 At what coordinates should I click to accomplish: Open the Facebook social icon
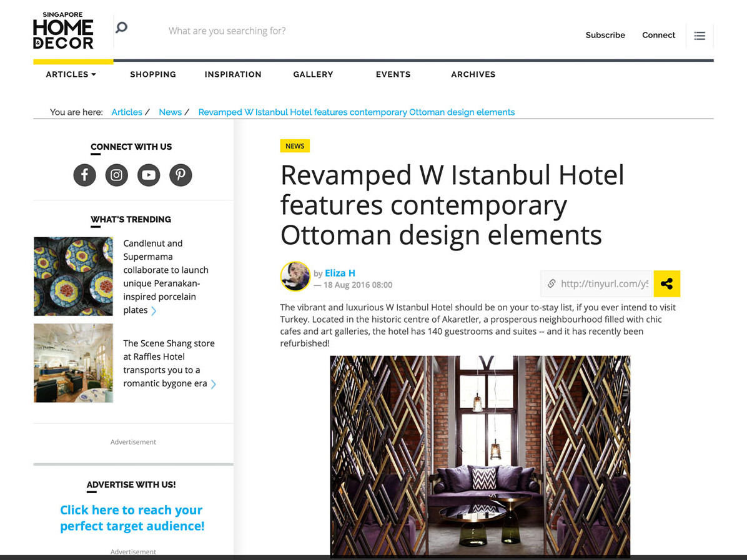pyautogui.click(x=85, y=175)
